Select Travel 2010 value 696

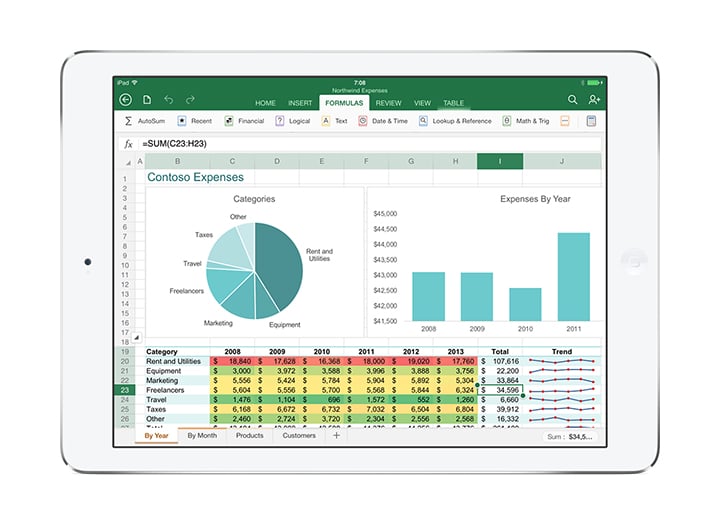coord(322,400)
